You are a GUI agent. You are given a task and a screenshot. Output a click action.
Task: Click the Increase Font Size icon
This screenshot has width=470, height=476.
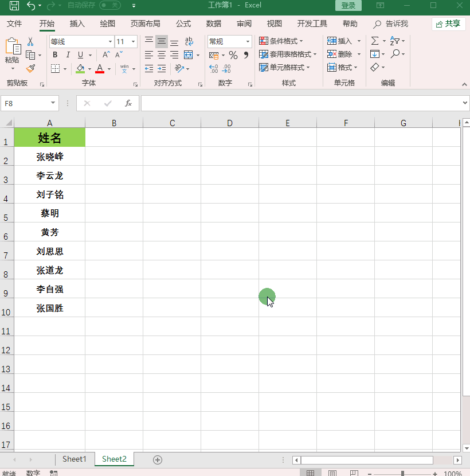[106, 55]
